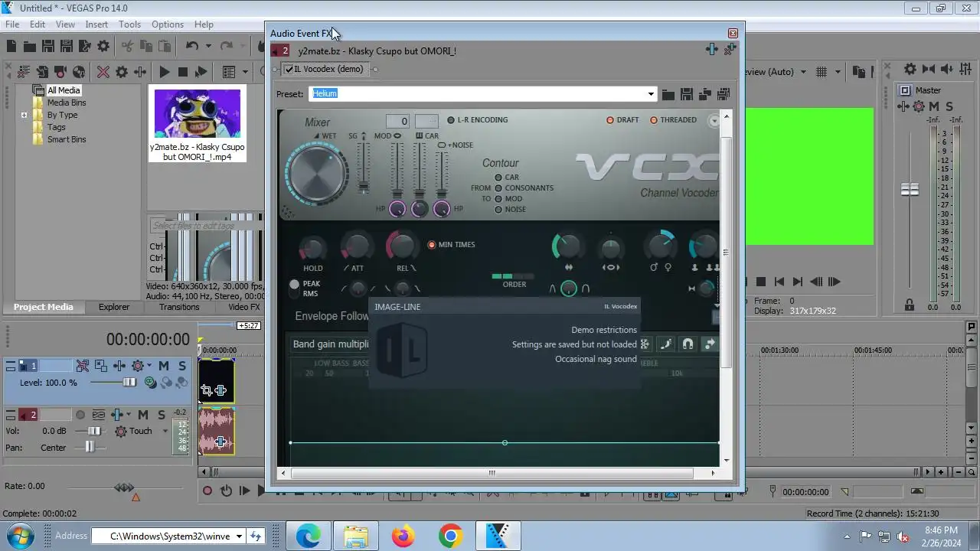The image size is (980, 551).
Task: Open the Preset dropdown arrow
Action: [651, 94]
